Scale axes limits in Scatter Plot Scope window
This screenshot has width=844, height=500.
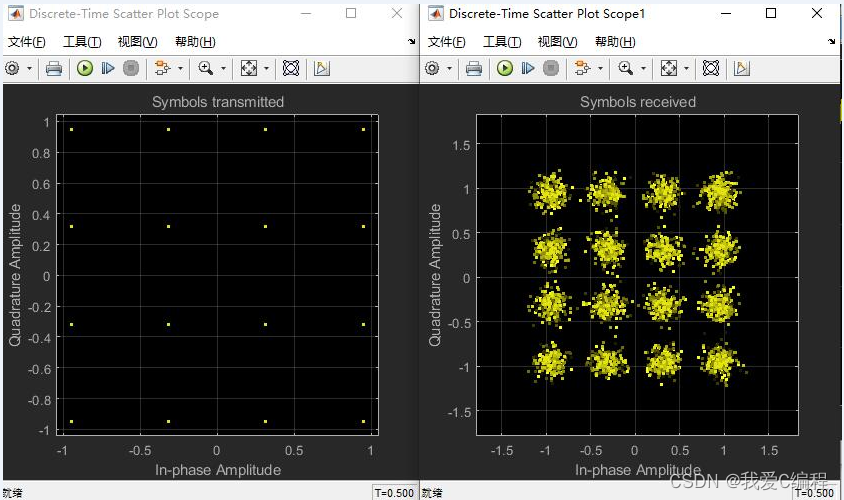249,68
